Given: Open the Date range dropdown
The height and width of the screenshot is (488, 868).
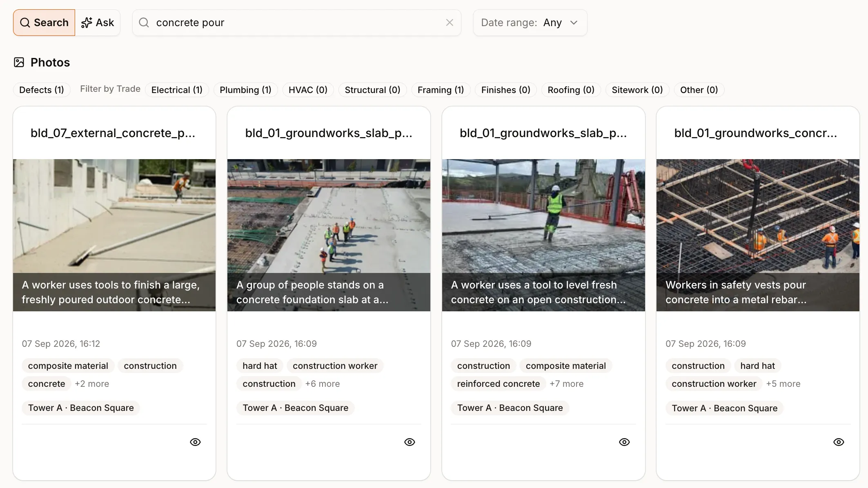Looking at the screenshot, I should (x=530, y=22).
